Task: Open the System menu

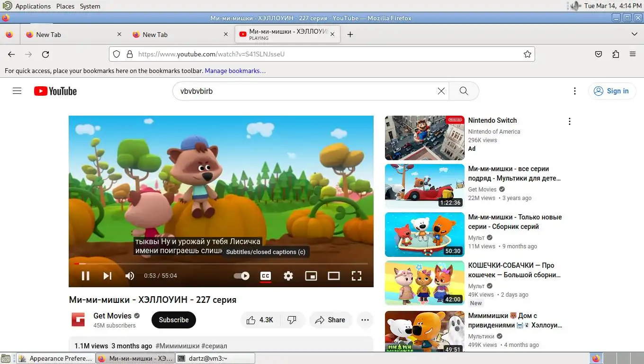Action: [90, 6]
